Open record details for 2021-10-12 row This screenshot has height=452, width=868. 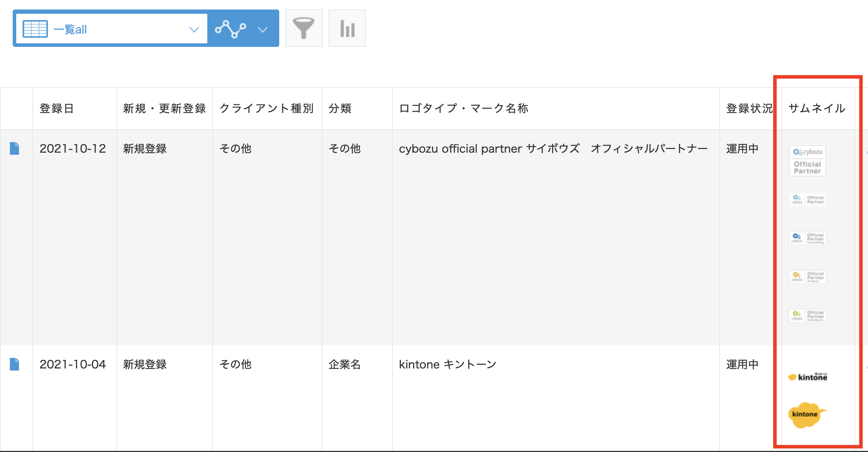point(14,148)
